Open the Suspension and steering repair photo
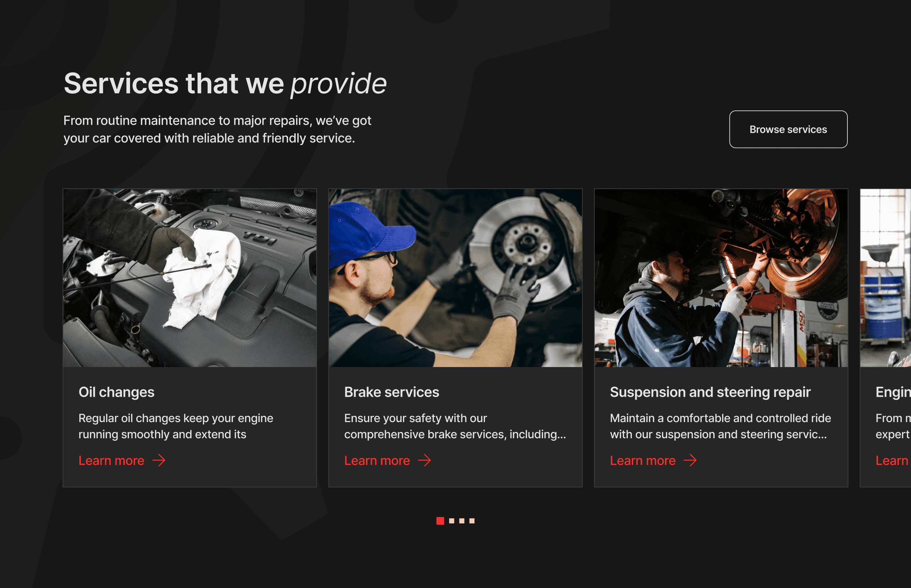This screenshot has height=588, width=911. 721,278
